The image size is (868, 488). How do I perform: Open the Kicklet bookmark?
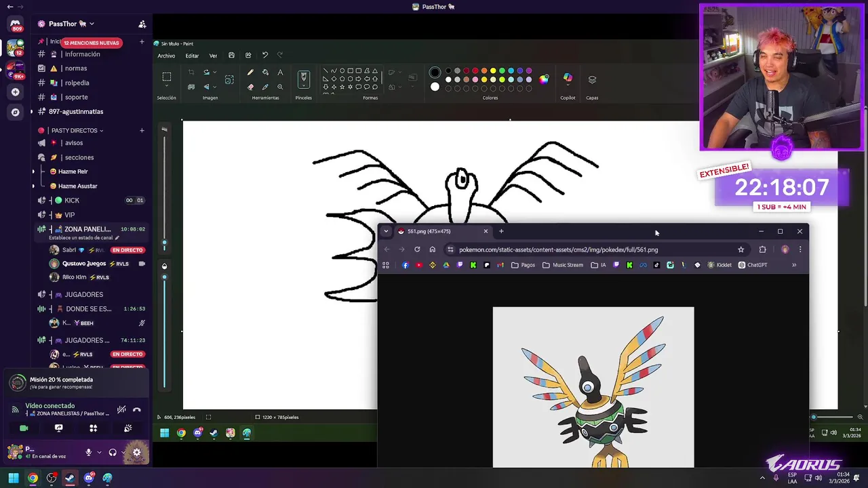click(720, 265)
